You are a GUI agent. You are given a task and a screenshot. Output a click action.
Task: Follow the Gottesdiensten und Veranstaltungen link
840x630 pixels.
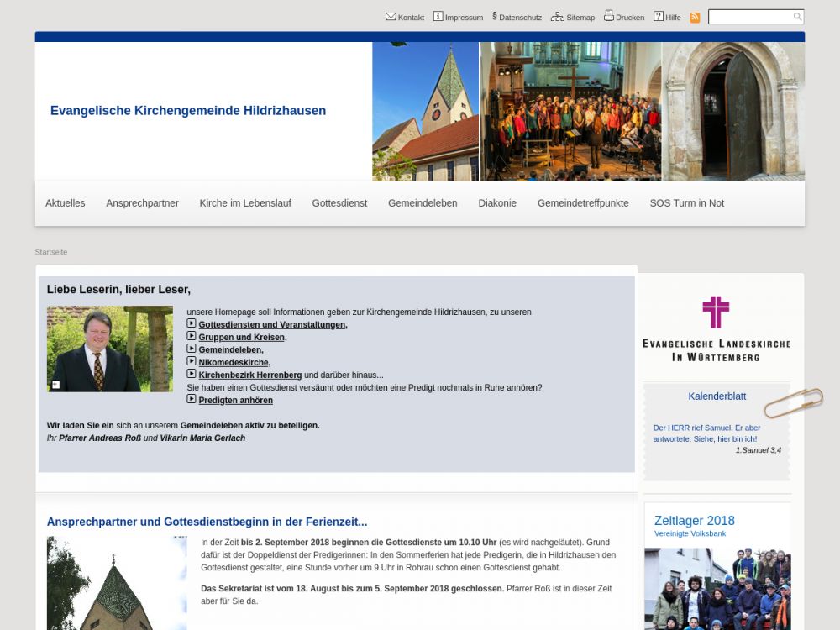[272, 325]
